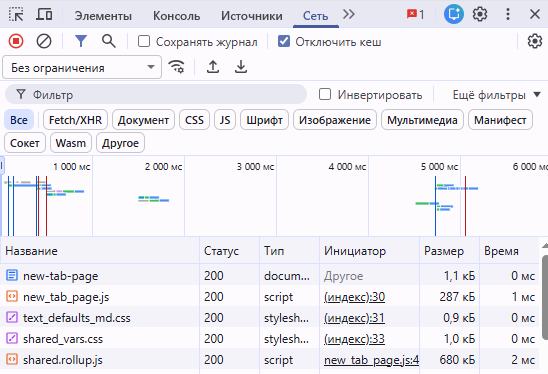Sort by Статус column header
Viewport: 548px width, 374px height.
230,251
